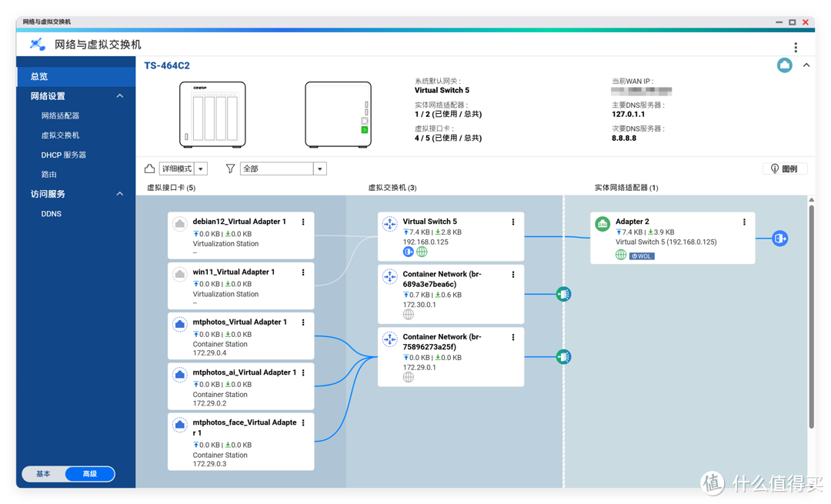Click the topology vertical scrollbar

[x=811, y=315]
